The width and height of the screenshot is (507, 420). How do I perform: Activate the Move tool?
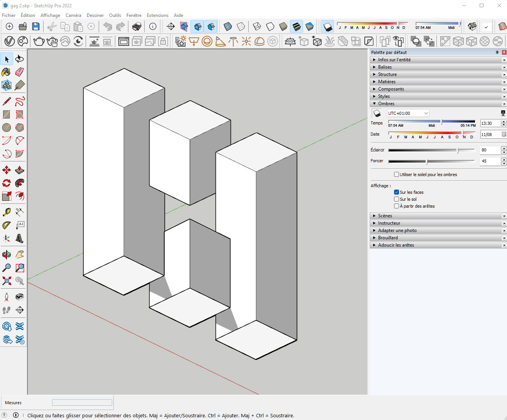7,170
